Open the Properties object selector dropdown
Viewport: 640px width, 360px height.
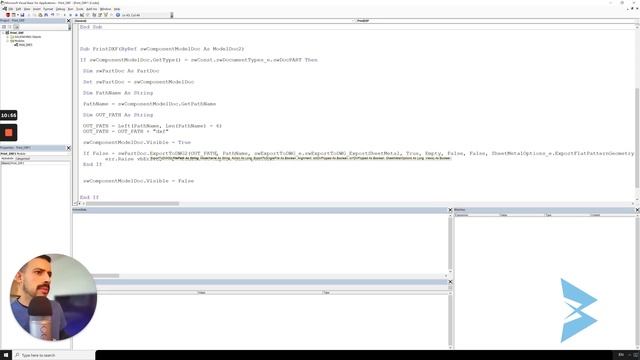click(35, 153)
